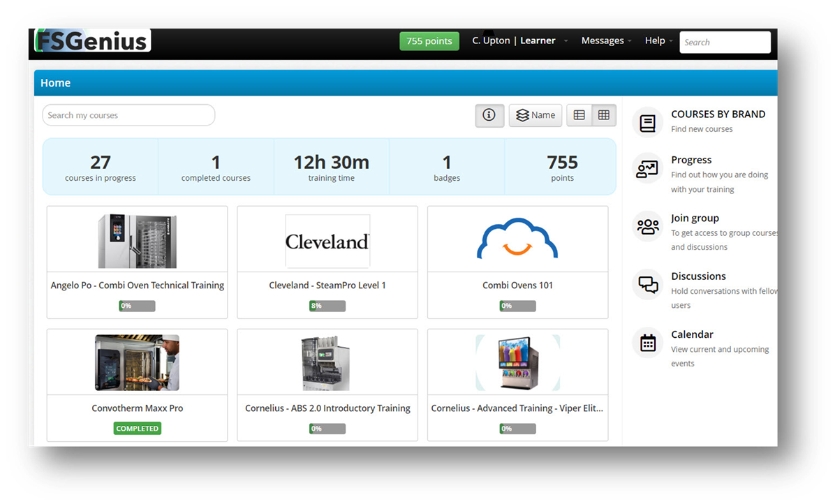835x504 pixels.
Task: Click the FSGenius logo
Action: (x=93, y=40)
